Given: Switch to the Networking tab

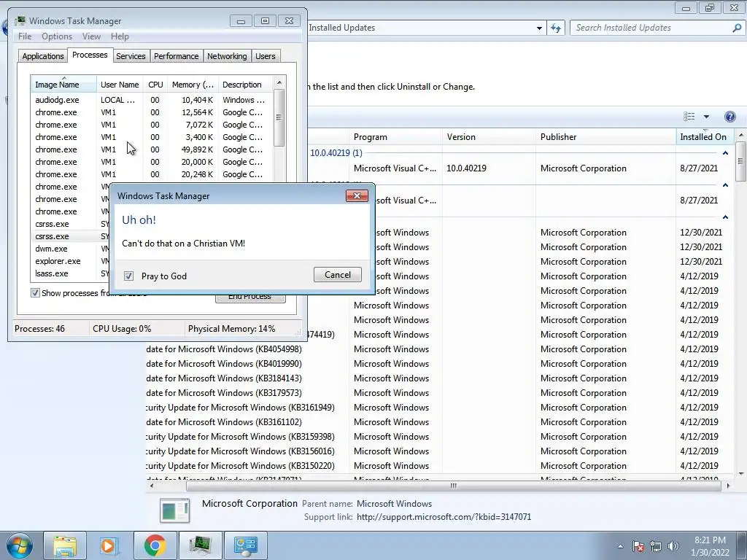Looking at the screenshot, I should 227,56.
